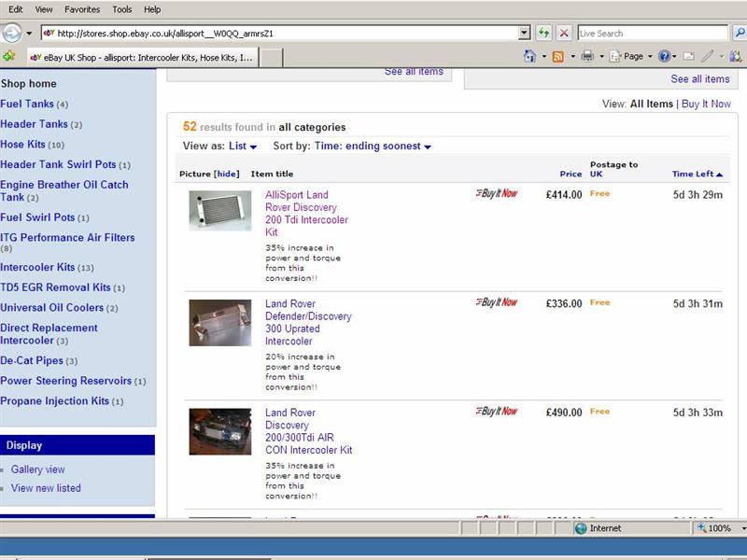Click the Refresh page button
Viewport: 747px width, 560px height.
point(543,33)
